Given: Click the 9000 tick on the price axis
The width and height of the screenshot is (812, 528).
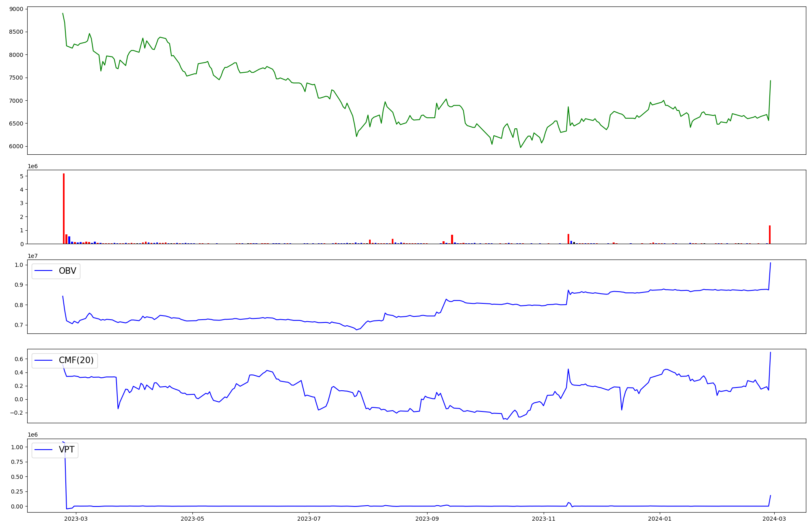Looking at the screenshot, I should pyautogui.click(x=16, y=9).
